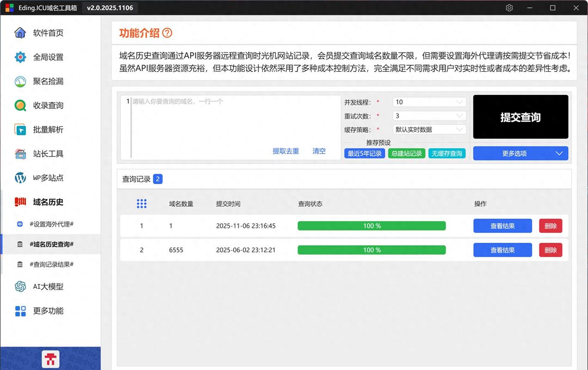Open the 重试次数 dropdown showing 3

(429, 116)
